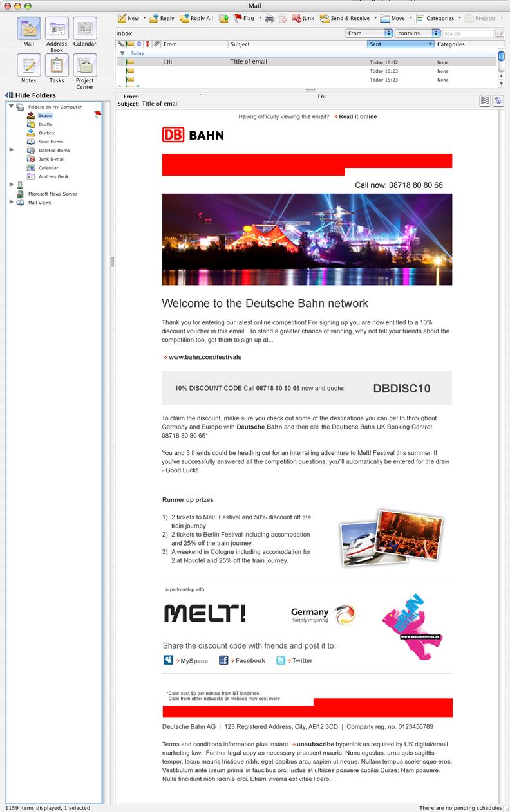Switch to the Calendar view button
The height and width of the screenshot is (812, 510).
(x=84, y=32)
